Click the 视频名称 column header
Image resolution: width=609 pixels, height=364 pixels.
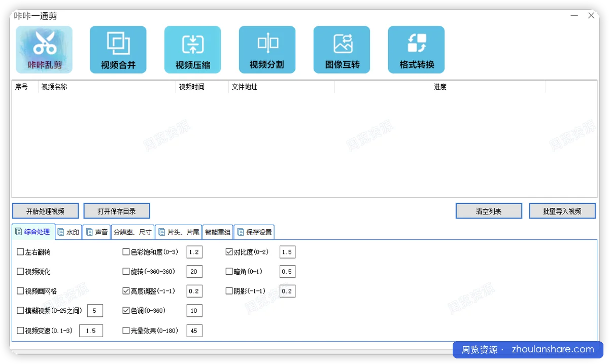tap(107, 87)
